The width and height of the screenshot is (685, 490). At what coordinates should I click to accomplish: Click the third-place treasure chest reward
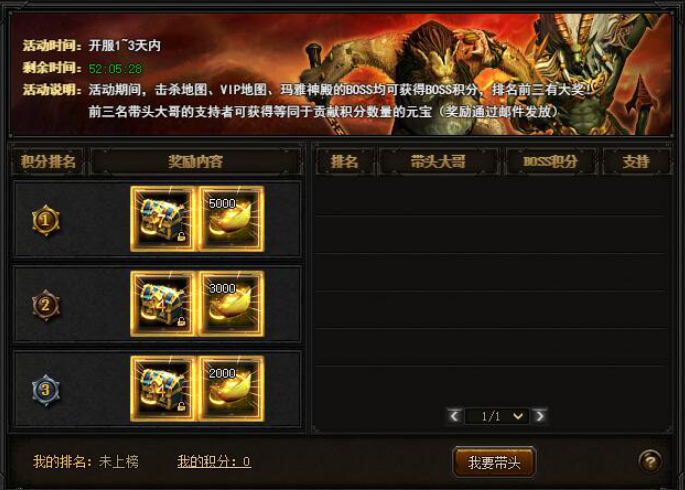click(x=163, y=389)
